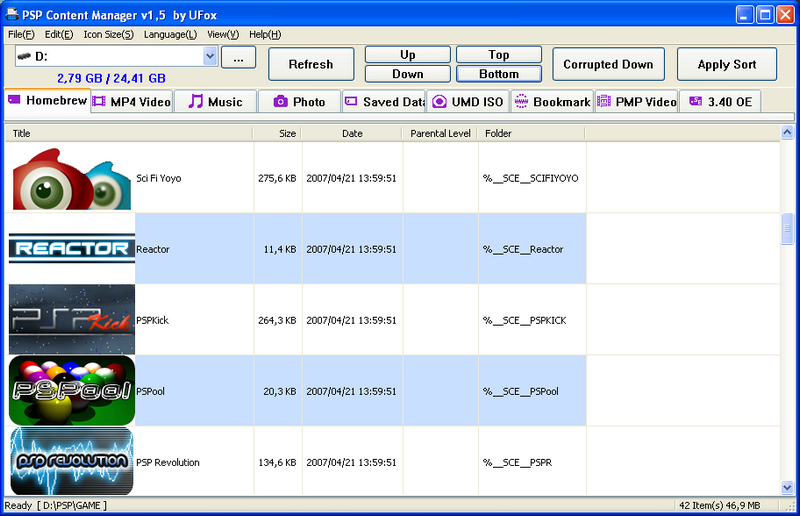Click the Parental Level column header
Screen dimensions: 800x516
point(440,133)
